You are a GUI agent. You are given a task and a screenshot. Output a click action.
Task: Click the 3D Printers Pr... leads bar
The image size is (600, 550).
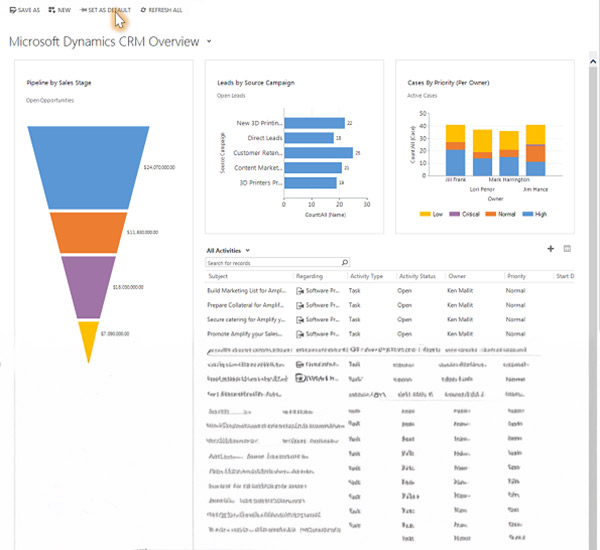click(310, 183)
